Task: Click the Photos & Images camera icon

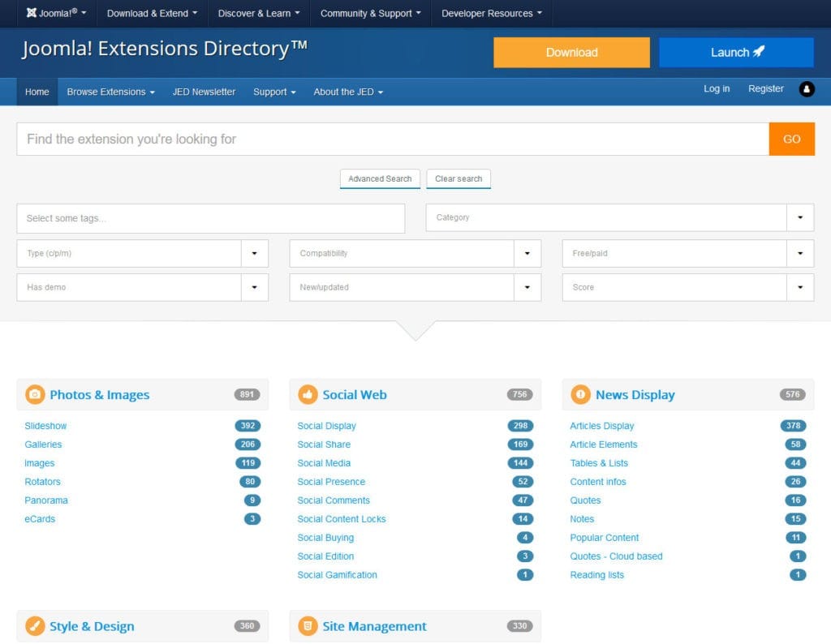Action: [x=35, y=394]
